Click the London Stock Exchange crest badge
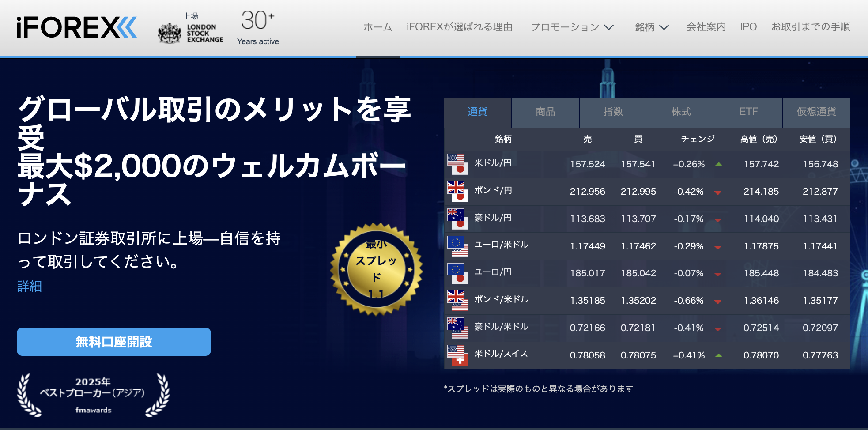The height and width of the screenshot is (430, 868). coord(191,29)
